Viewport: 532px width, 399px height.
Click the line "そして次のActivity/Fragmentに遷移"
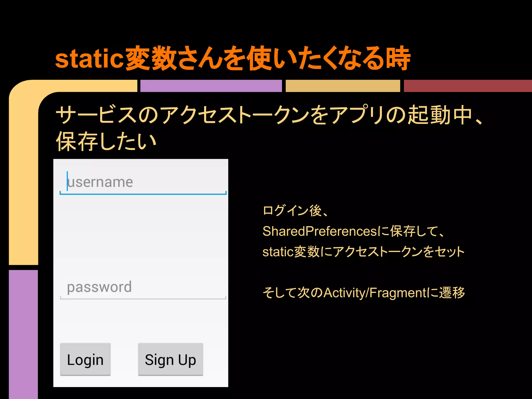(x=364, y=292)
